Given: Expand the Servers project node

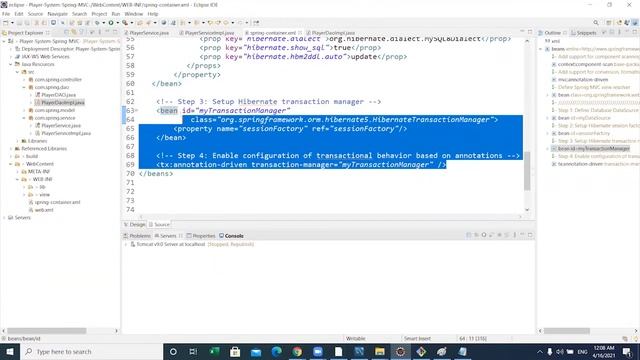Looking at the screenshot, I should [x=4, y=218].
